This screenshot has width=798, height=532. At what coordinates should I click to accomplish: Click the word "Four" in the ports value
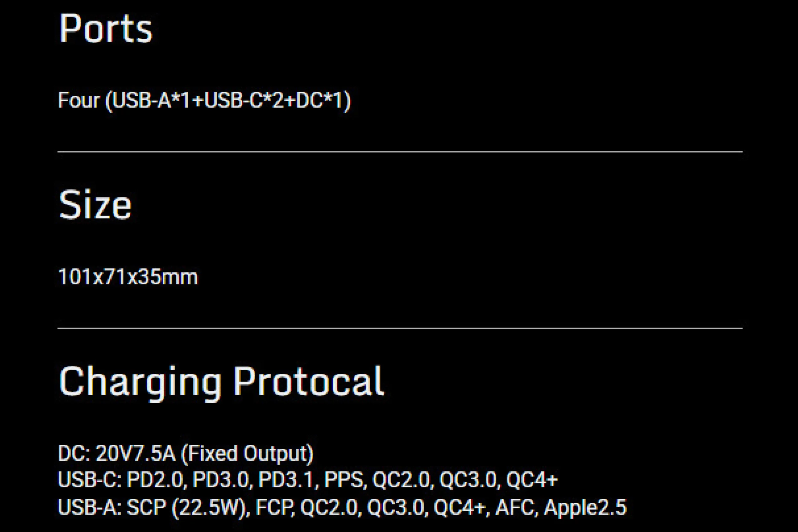click(79, 100)
